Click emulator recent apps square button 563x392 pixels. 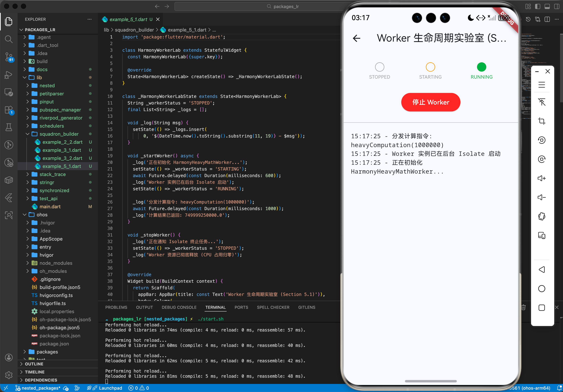(541, 308)
